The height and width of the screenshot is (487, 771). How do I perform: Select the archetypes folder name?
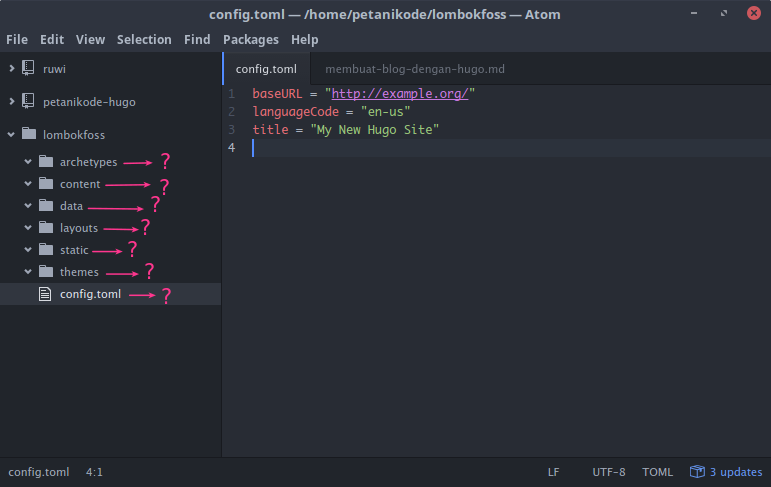coord(89,162)
